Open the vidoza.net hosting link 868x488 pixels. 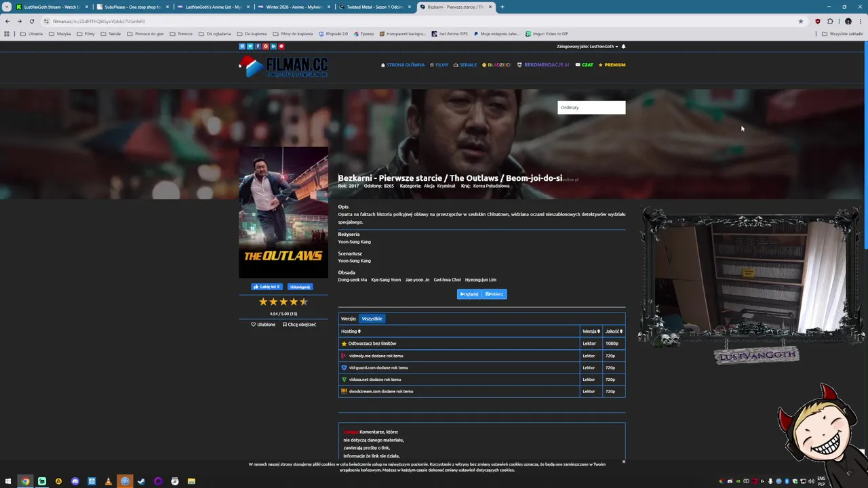pos(375,380)
